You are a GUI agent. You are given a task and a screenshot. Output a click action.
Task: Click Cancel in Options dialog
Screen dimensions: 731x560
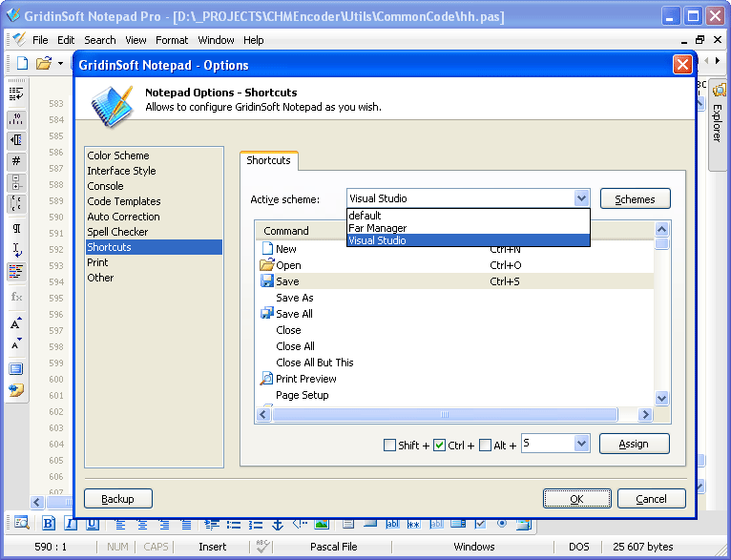tap(651, 499)
